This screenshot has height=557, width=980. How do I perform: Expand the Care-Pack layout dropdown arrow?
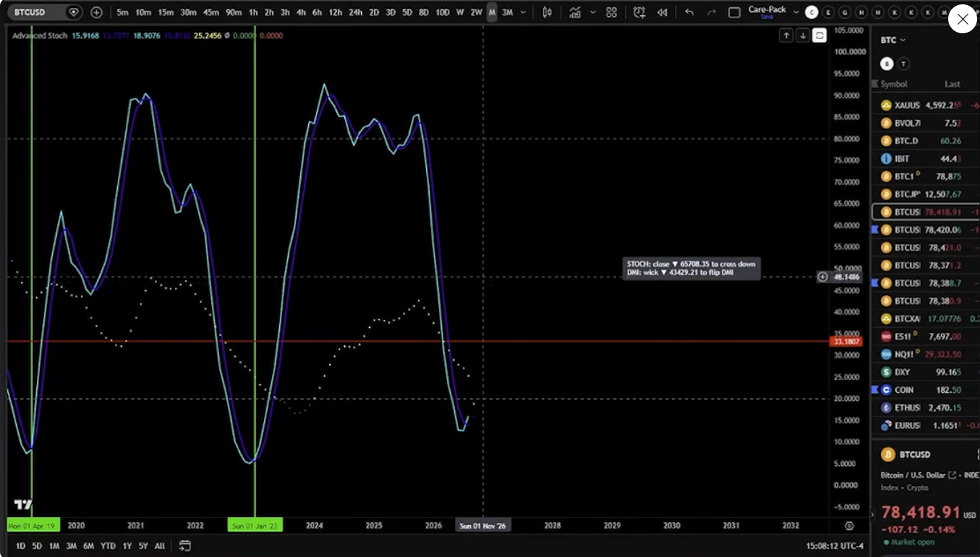tap(796, 12)
